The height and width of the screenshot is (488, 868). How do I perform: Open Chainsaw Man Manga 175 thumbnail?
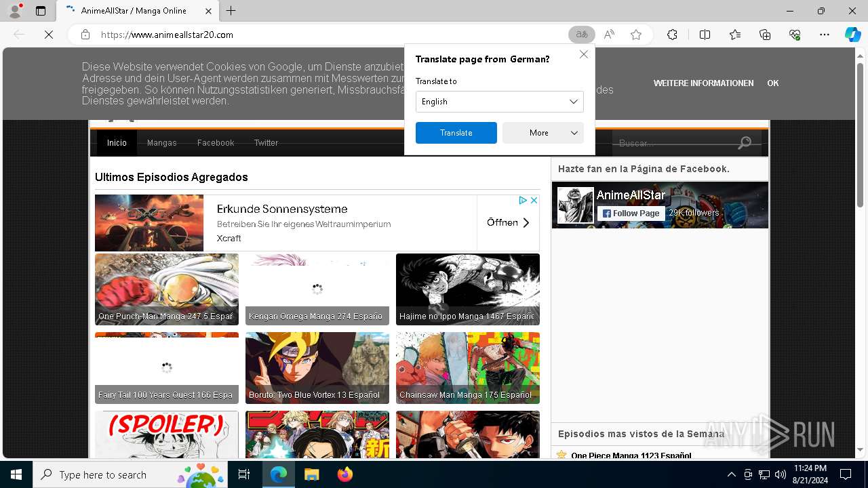pyautogui.click(x=468, y=368)
